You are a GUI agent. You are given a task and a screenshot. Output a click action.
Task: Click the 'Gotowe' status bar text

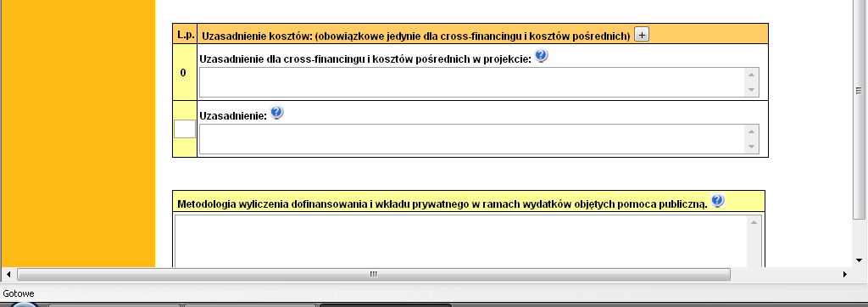click(x=19, y=293)
